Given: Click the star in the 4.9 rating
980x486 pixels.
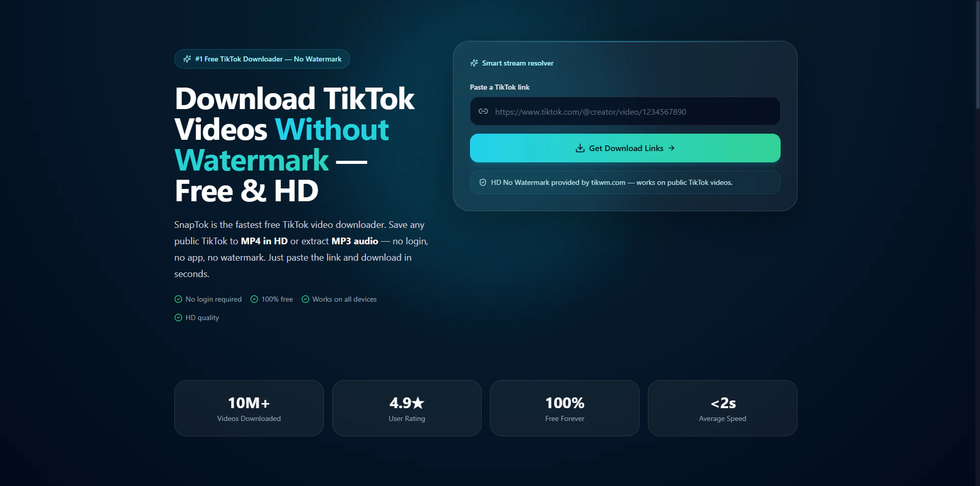Looking at the screenshot, I should coord(418,403).
